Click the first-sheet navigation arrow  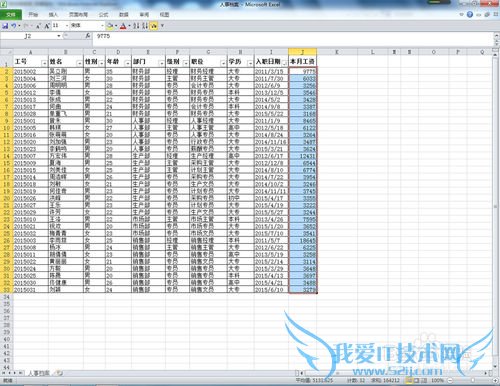coord(4,373)
